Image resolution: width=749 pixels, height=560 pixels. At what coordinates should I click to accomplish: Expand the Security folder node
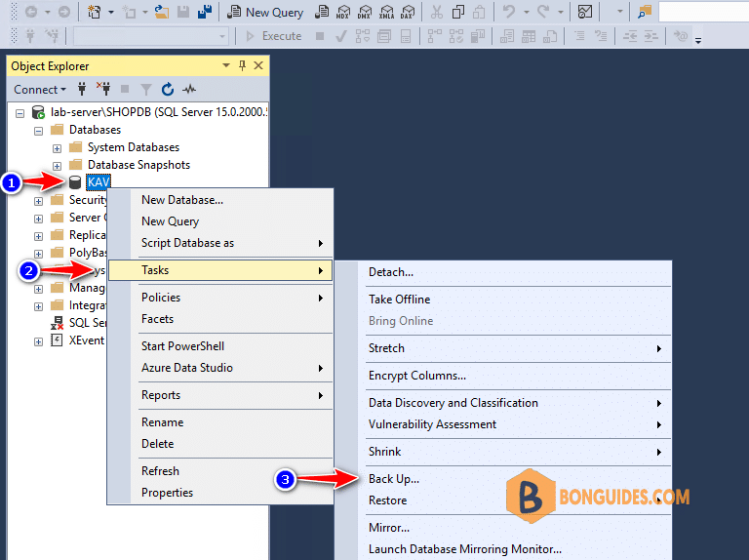tap(39, 201)
